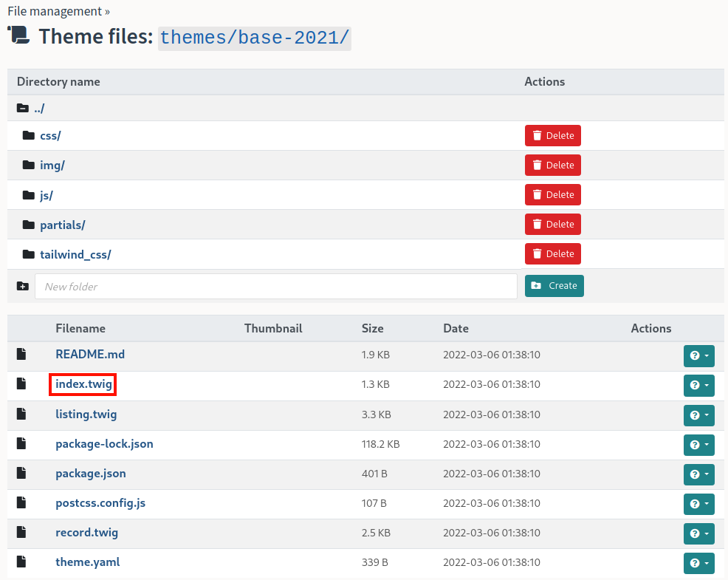Click the Filename column header
The image size is (728, 580).
click(x=80, y=329)
